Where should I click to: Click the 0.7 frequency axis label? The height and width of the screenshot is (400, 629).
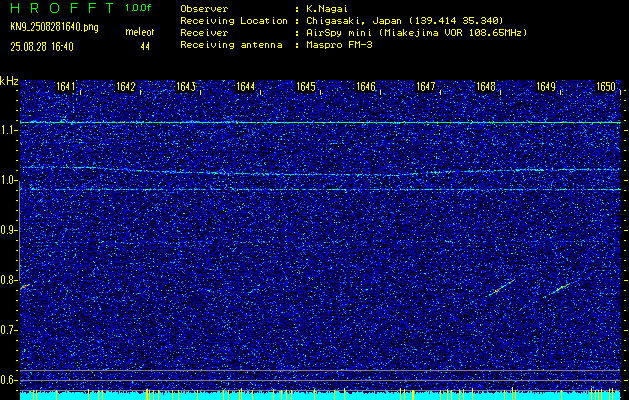click(x=7, y=330)
